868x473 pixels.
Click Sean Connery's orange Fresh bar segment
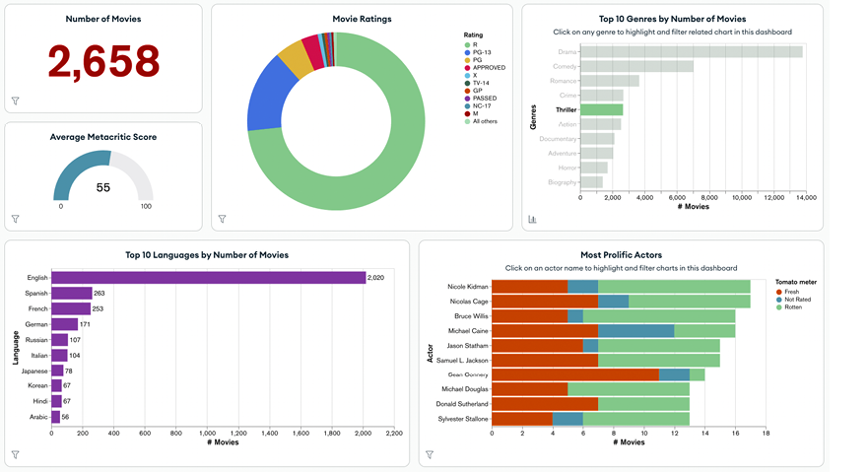pyautogui.click(x=575, y=375)
